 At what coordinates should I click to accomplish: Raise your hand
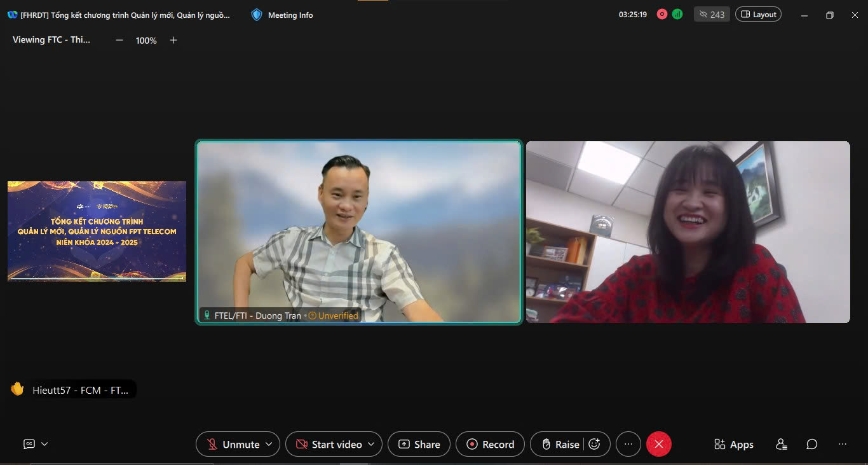560,444
